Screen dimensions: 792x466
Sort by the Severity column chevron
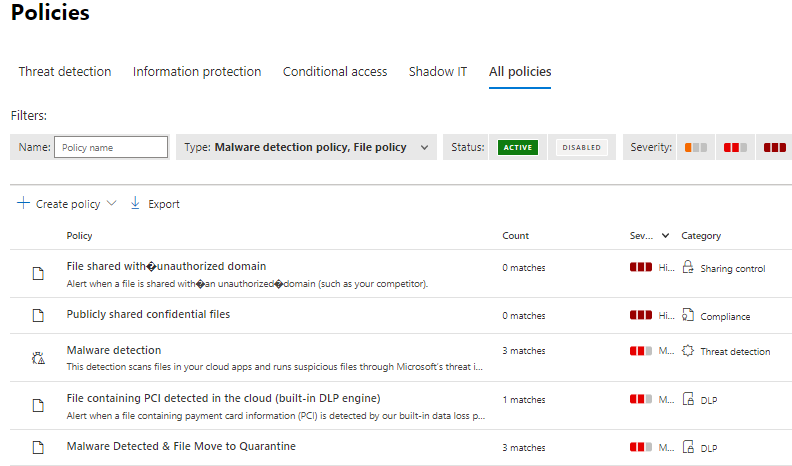point(666,236)
